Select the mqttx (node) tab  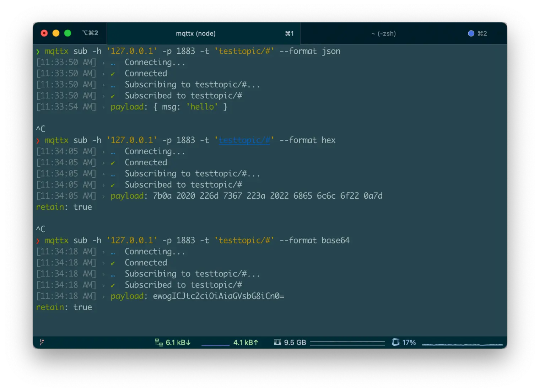pos(196,33)
